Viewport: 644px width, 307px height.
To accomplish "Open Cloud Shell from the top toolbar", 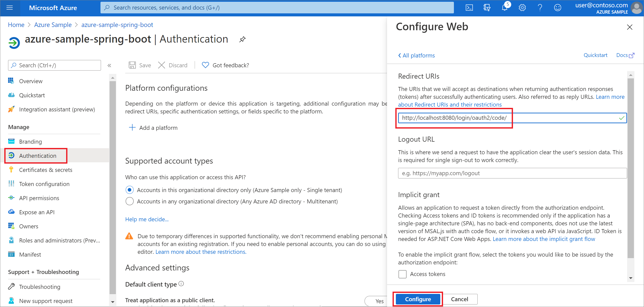I will (469, 8).
